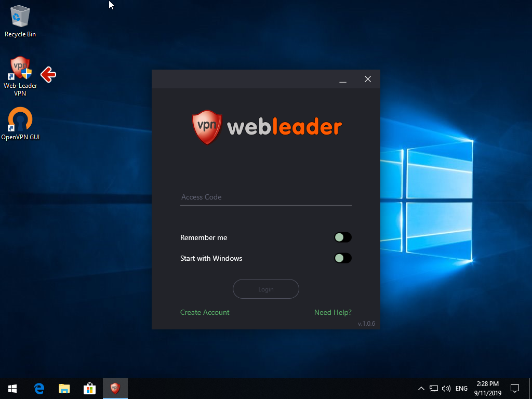Screen dimensions: 532x399
Task: Open the taskbar clock and date
Action: click(487, 389)
